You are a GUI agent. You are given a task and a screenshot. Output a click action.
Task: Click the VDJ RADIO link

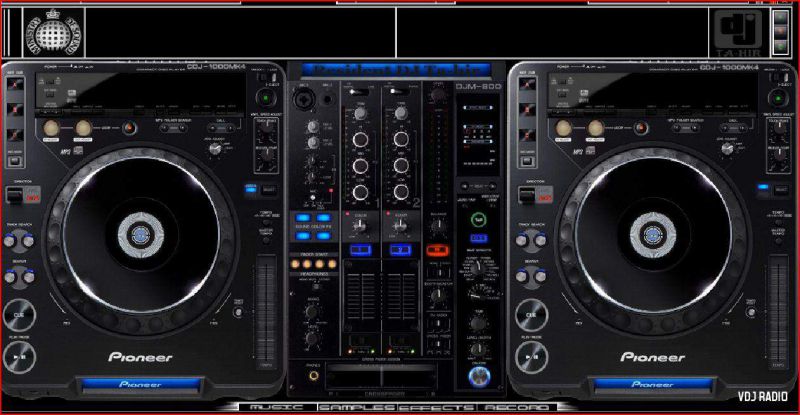click(762, 397)
